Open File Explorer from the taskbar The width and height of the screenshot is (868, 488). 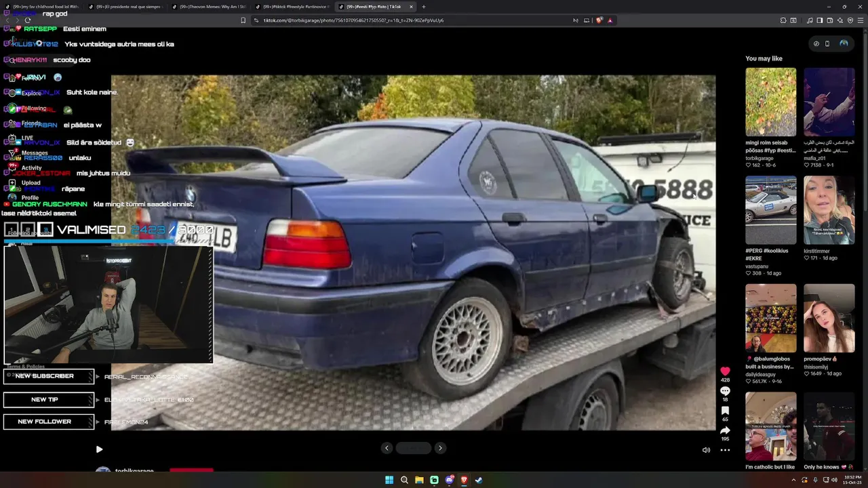coord(419,480)
